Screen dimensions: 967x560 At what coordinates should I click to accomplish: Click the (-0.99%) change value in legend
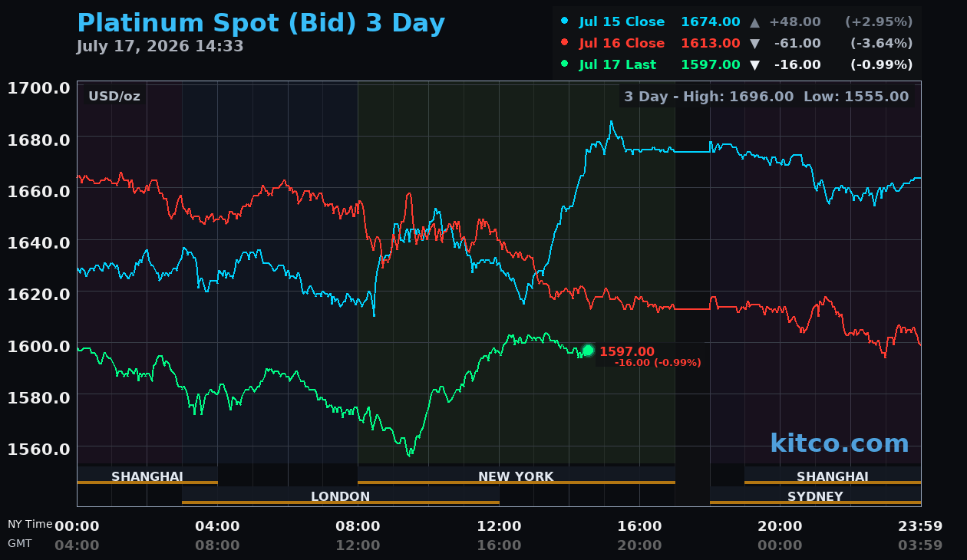pyautogui.click(x=881, y=64)
